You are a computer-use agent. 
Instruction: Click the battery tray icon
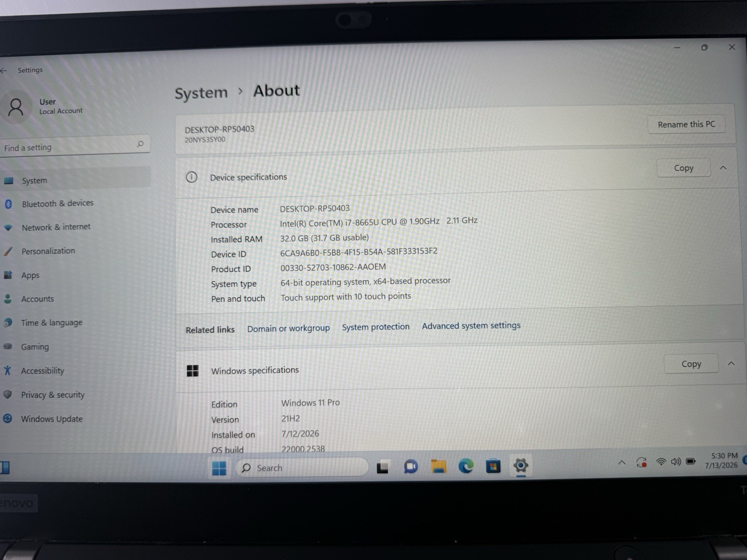(691, 462)
